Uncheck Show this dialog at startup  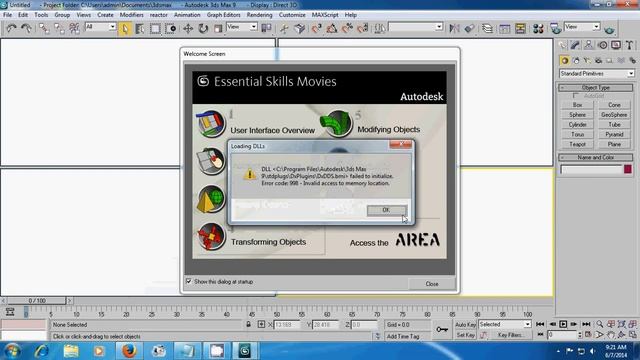[x=189, y=281]
